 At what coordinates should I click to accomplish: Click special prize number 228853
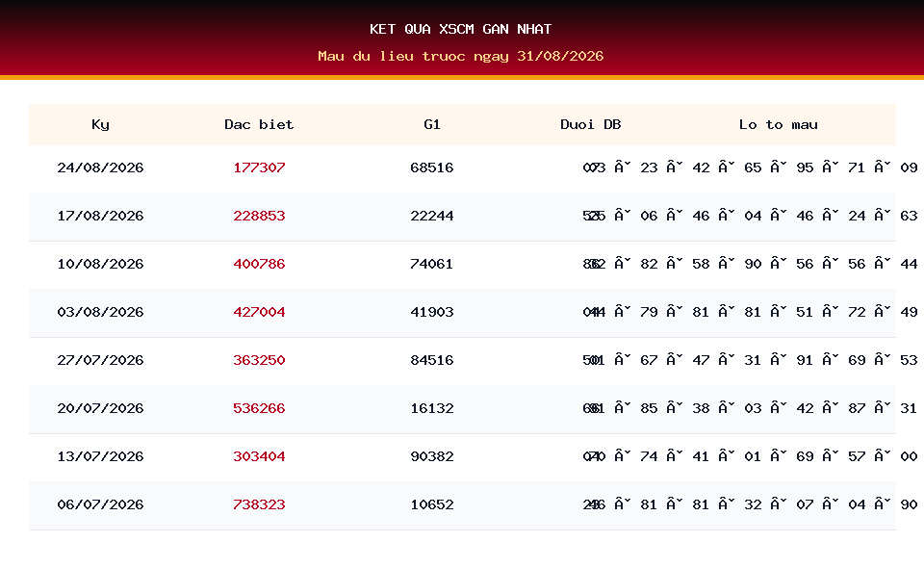tap(259, 216)
